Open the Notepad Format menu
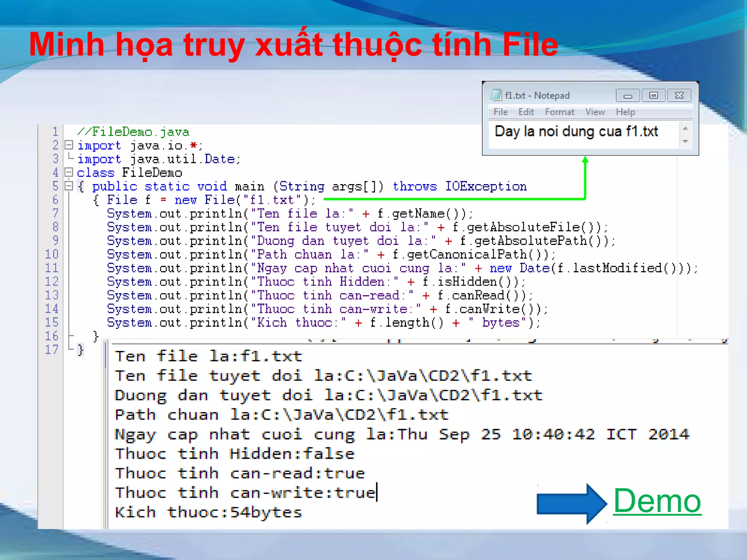Viewport: 747px width, 560px height. pos(560,112)
